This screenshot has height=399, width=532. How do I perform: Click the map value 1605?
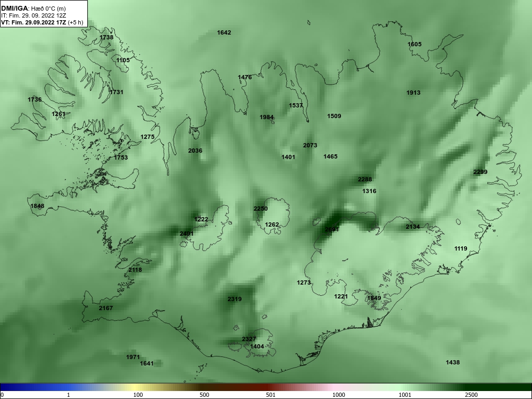[x=414, y=44]
